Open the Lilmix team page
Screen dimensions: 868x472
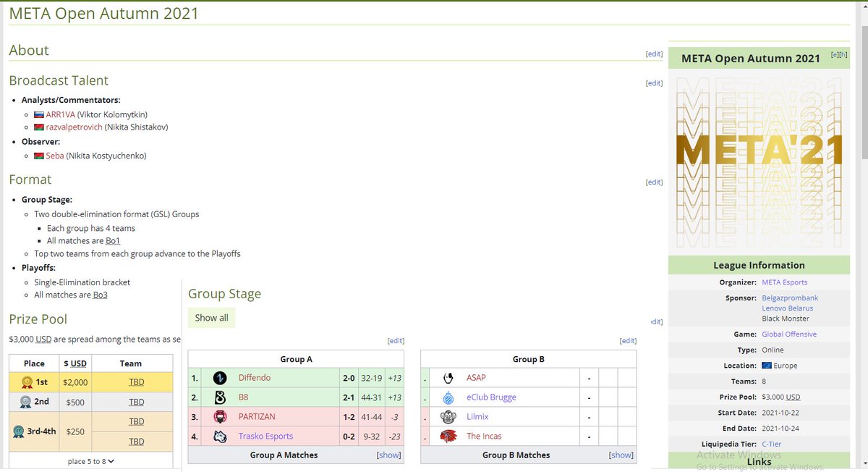click(477, 417)
